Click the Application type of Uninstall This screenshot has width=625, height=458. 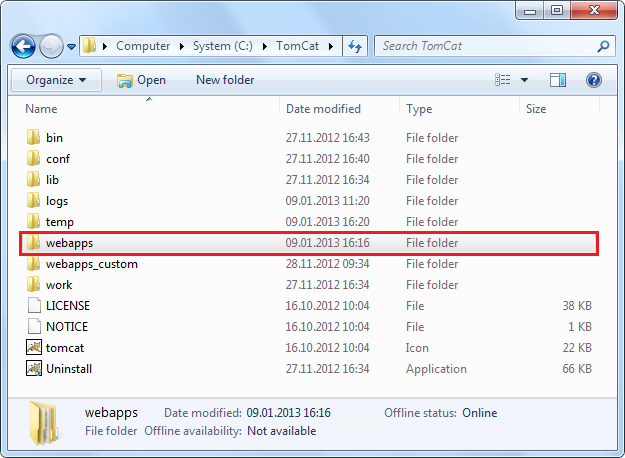point(436,369)
